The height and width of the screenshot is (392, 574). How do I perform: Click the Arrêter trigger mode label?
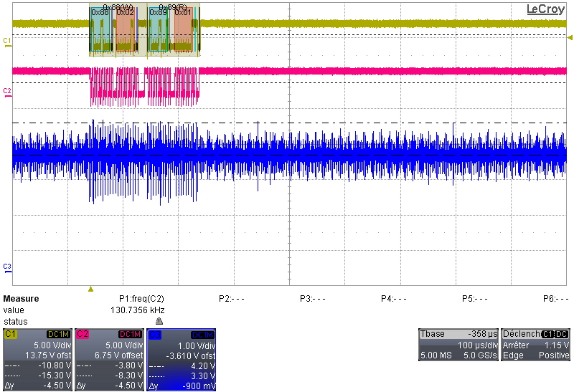[x=516, y=345]
